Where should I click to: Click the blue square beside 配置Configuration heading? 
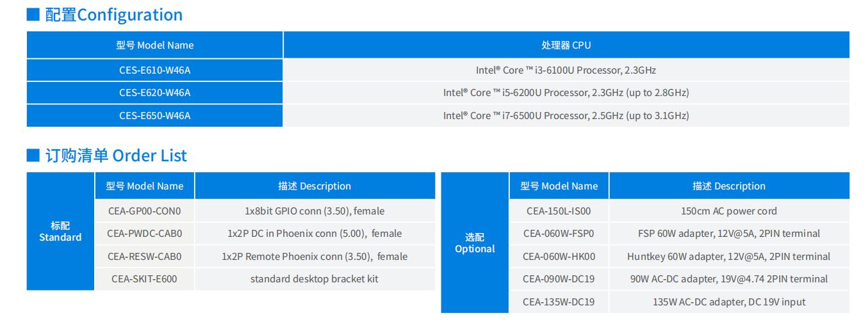point(33,15)
